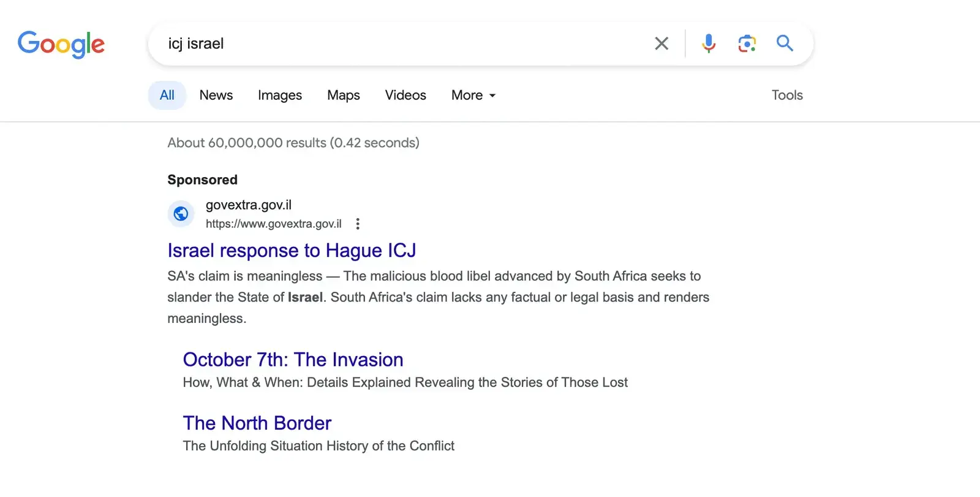Open the Tools options

point(786,95)
